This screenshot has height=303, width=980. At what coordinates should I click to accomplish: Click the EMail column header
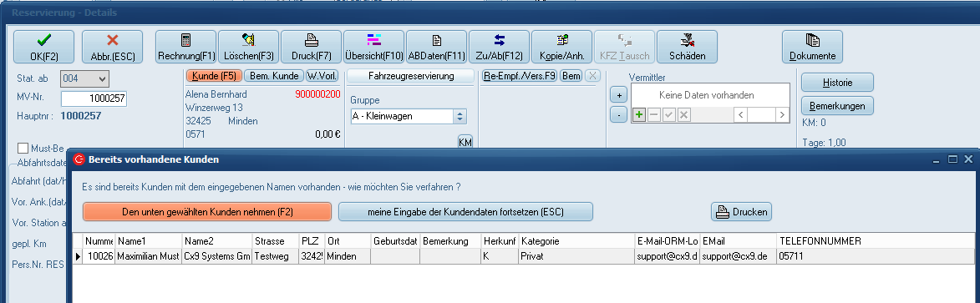[738, 241]
